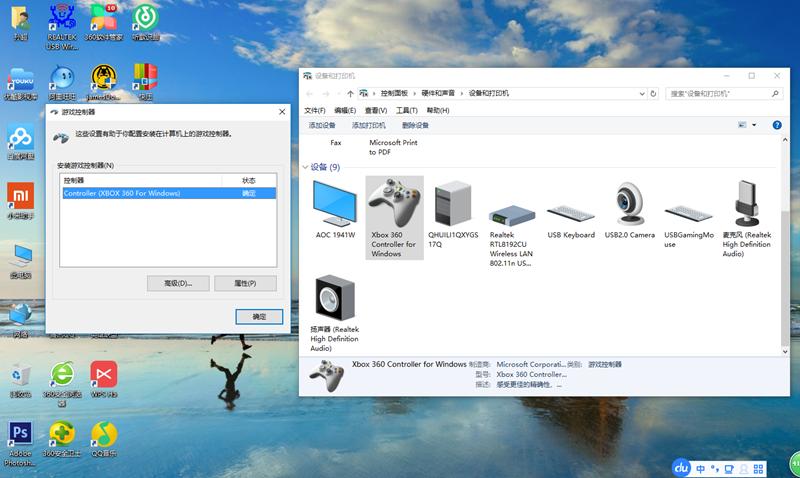
Task: Open the yellow-black jamesDo... desktop shortcut
Action: click(104, 83)
